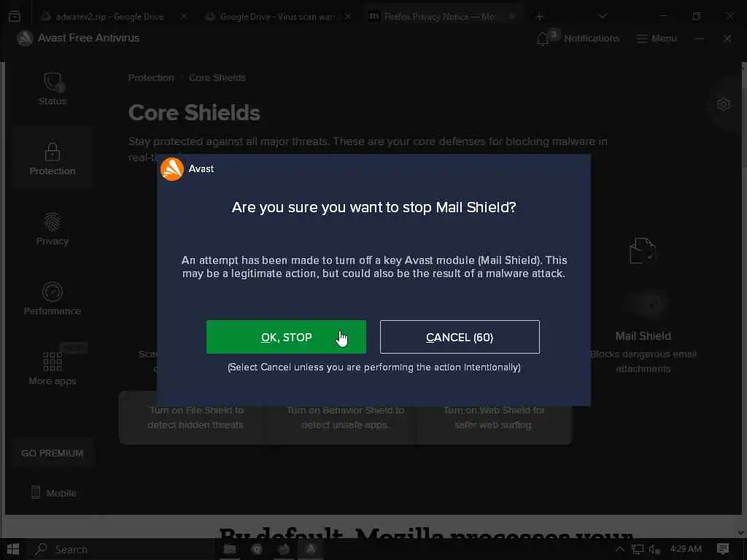Close the Firefox Privacy Notice tab
747x560 pixels.
(x=511, y=16)
